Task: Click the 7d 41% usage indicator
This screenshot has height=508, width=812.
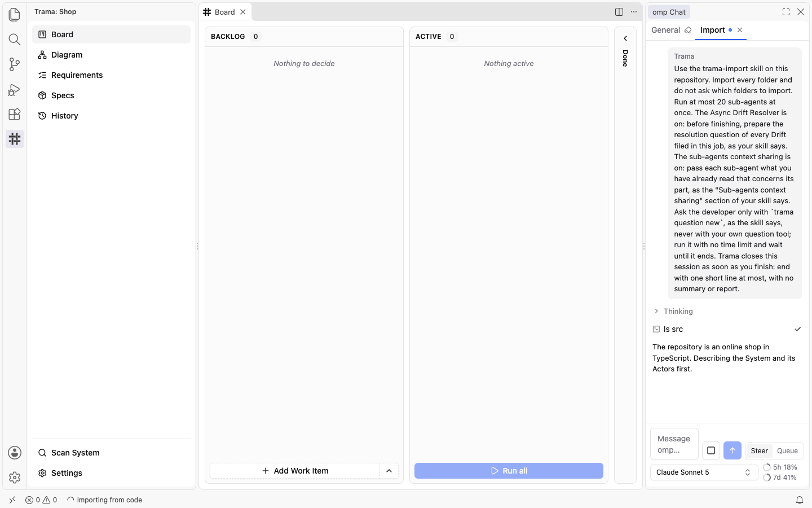Action: (780, 478)
